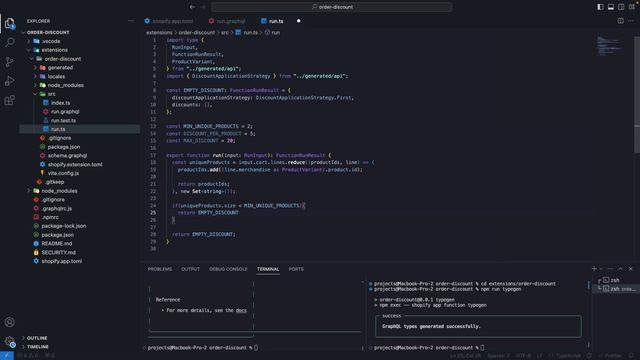The width and height of the screenshot is (640, 360).
Task: Switch to the DEBUG CONSOLE panel tab
Action: point(228,269)
